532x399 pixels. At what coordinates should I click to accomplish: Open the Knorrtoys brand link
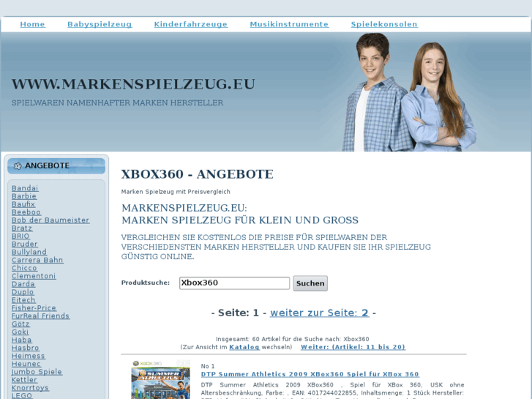click(30, 388)
